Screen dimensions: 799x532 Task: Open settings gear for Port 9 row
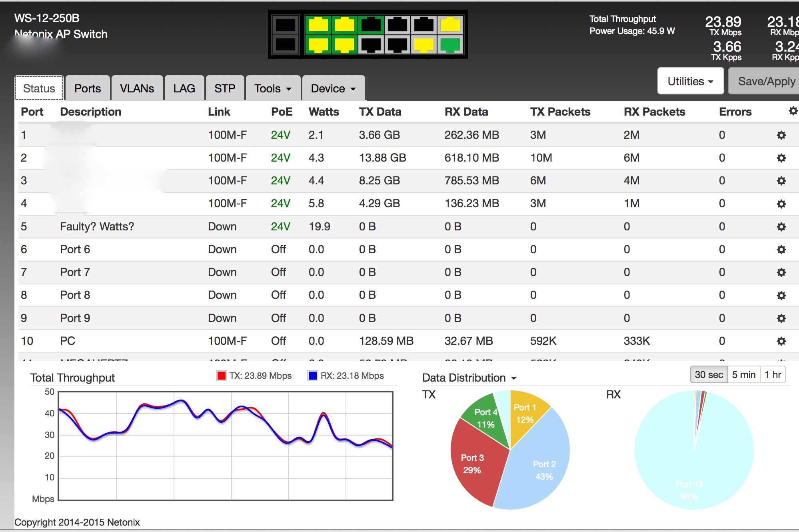click(781, 318)
